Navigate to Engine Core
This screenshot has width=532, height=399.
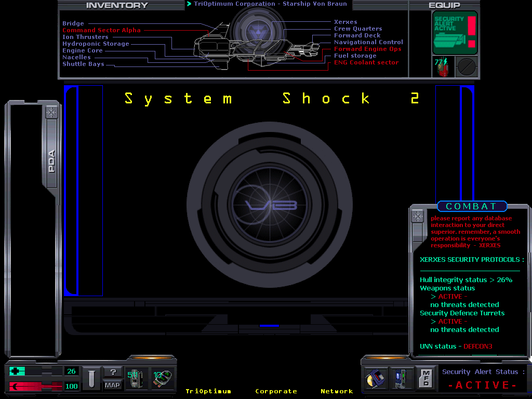(x=83, y=50)
